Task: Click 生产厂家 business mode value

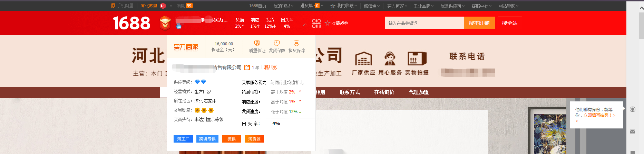Action: tap(203, 92)
